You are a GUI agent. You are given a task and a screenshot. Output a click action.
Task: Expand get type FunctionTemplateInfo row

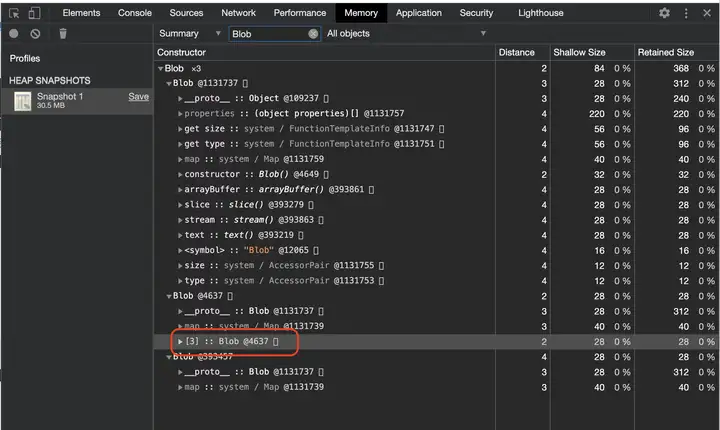tap(180, 144)
